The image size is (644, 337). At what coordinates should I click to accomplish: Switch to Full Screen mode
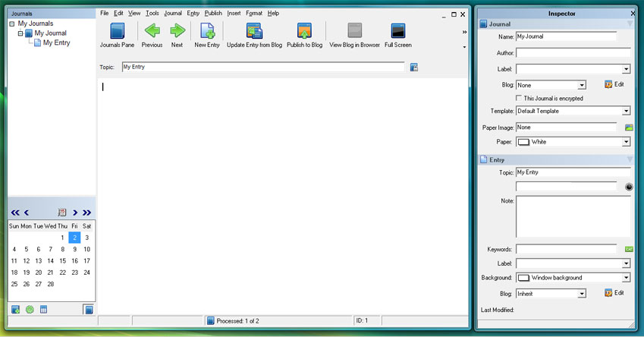[397, 31]
